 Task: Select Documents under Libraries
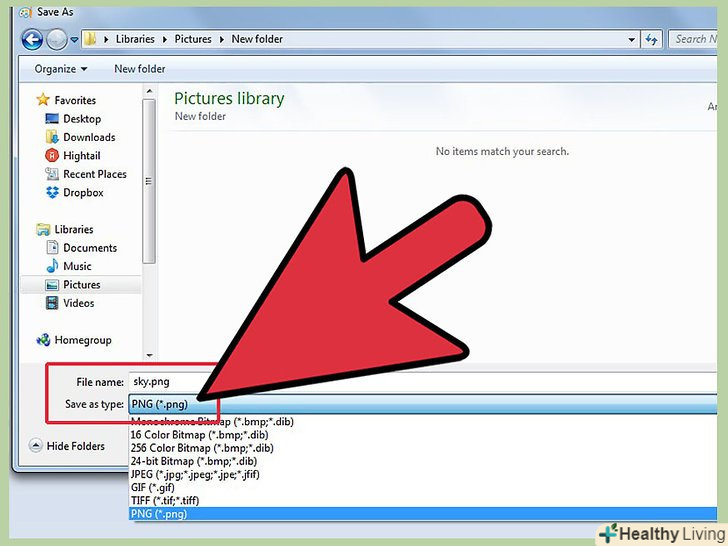click(90, 248)
